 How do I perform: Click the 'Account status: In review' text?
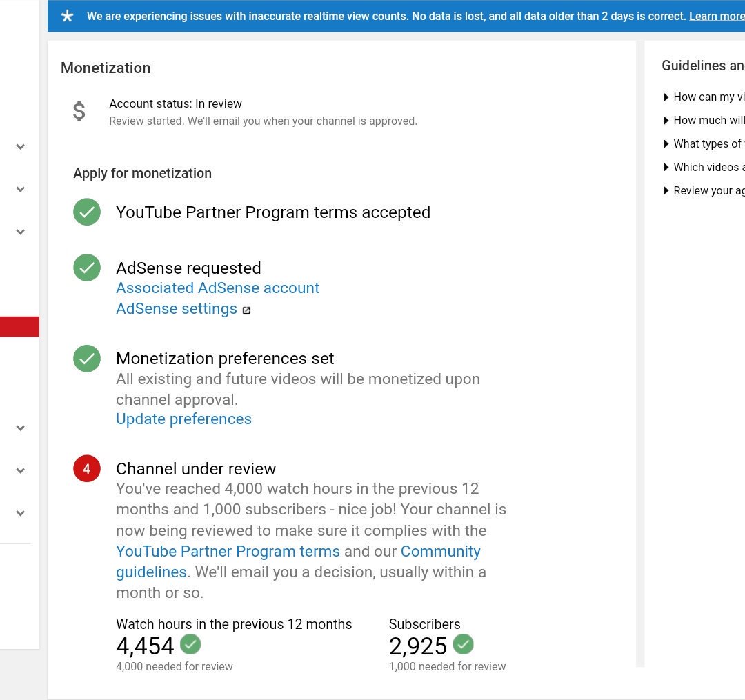(x=175, y=103)
